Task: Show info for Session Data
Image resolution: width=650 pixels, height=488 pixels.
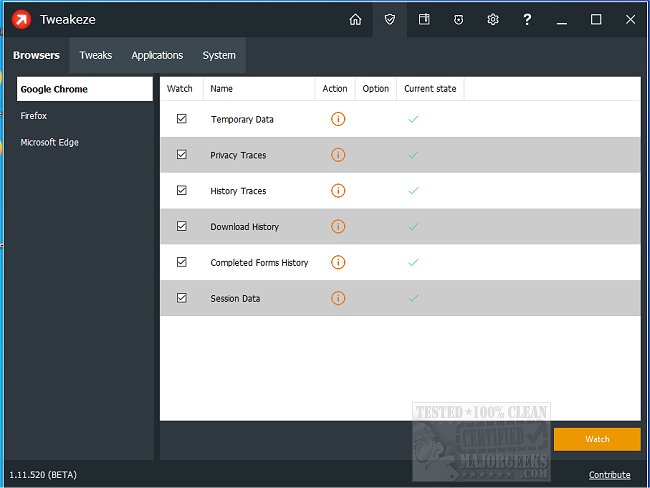Action: click(338, 298)
